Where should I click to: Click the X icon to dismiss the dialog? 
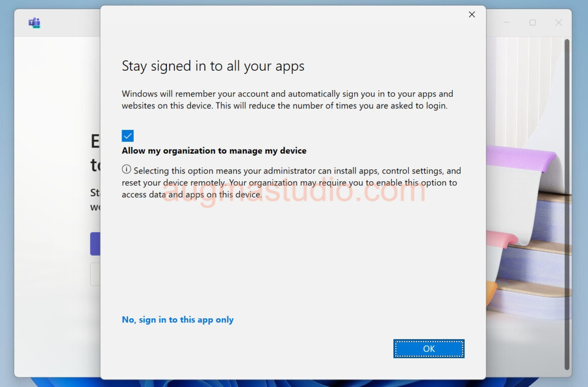tap(471, 15)
